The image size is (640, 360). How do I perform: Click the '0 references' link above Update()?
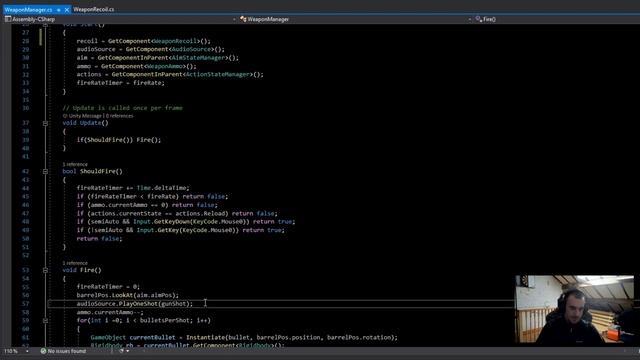[x=120, y=116]
